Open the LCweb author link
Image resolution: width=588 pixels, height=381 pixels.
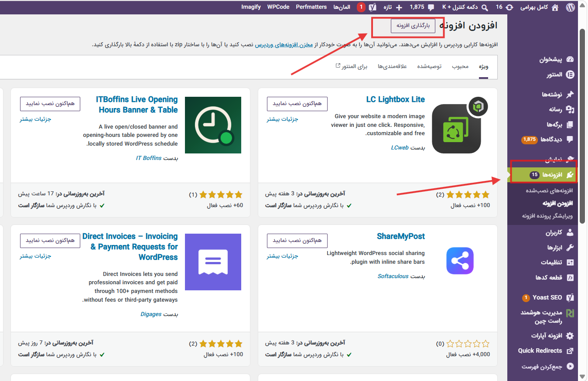click(400, 148)
